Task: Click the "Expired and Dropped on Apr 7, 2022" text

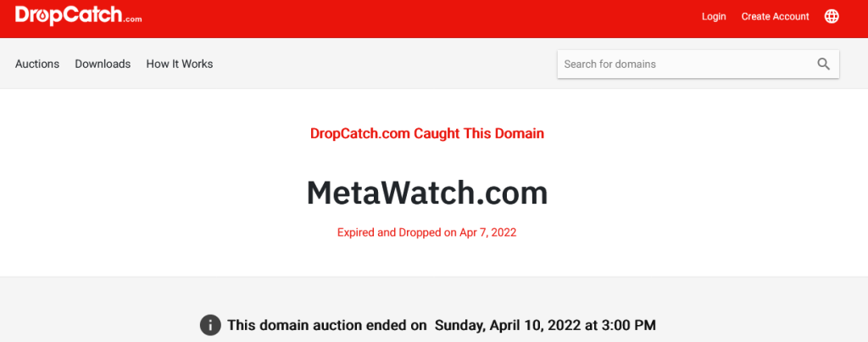Action: tap(427, 233)
